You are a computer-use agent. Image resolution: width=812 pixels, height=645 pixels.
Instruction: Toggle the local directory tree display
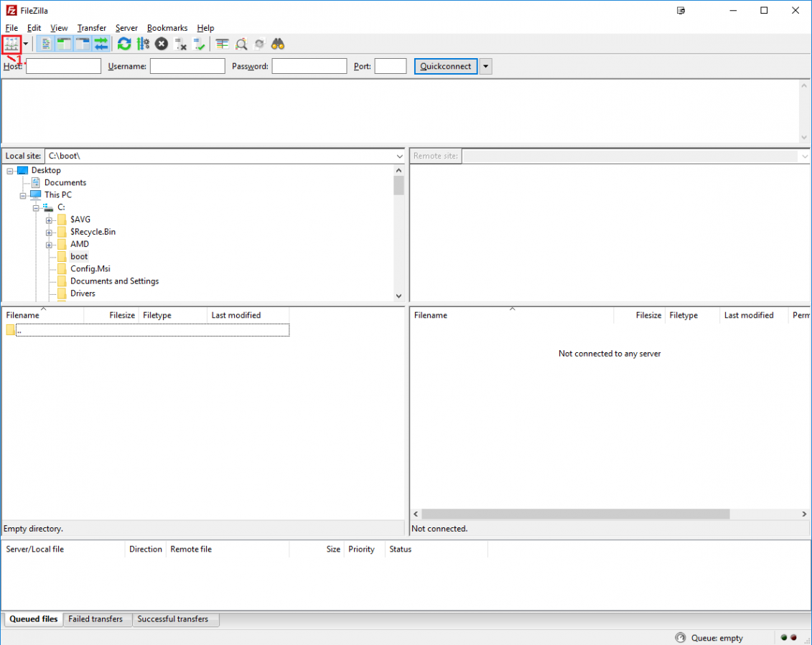[64, 44]
